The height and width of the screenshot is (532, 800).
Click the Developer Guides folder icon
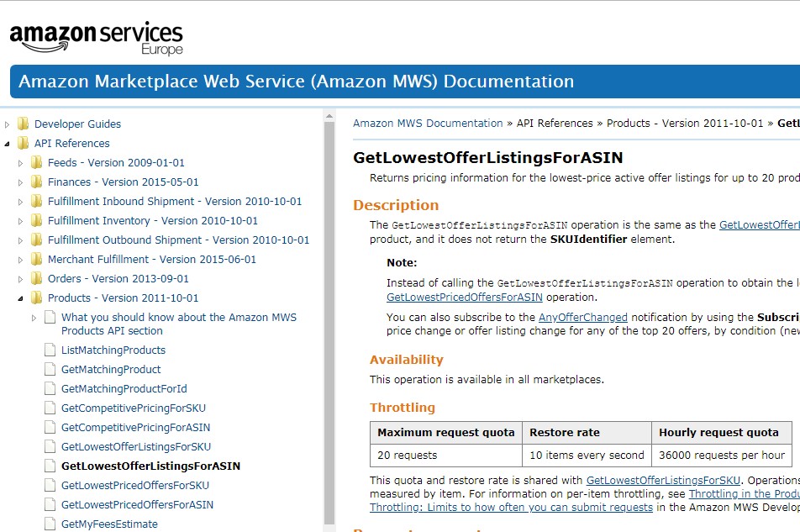coord(23,124)
